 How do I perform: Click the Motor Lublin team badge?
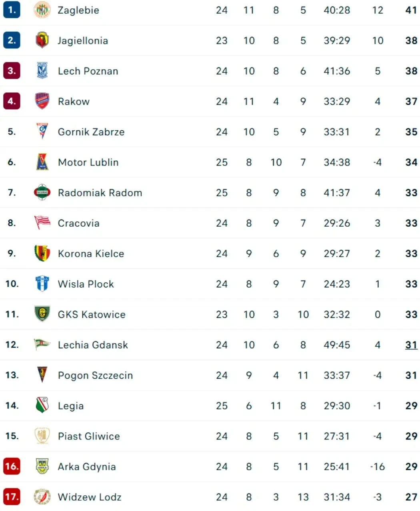[42, 162]
